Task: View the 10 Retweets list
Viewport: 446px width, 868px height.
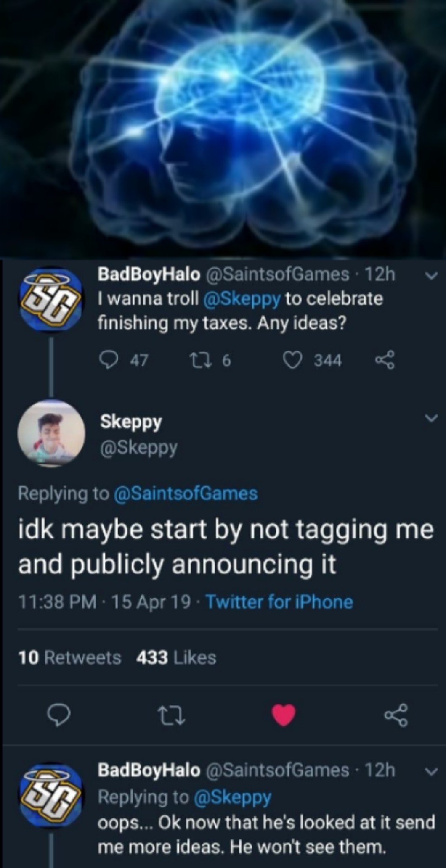Action: [x=70, y=657]
